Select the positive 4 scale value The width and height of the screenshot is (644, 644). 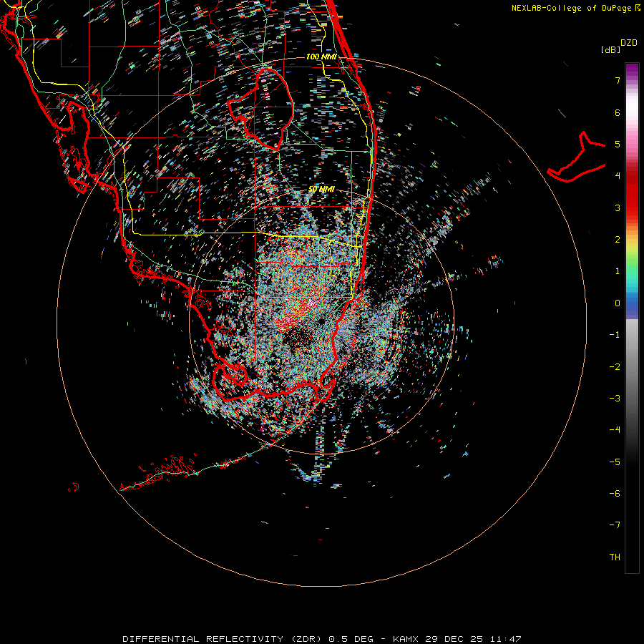[x=618, y=176]
